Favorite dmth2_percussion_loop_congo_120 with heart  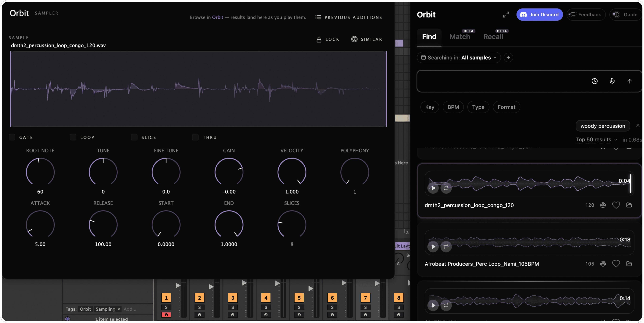click(616, 205)
